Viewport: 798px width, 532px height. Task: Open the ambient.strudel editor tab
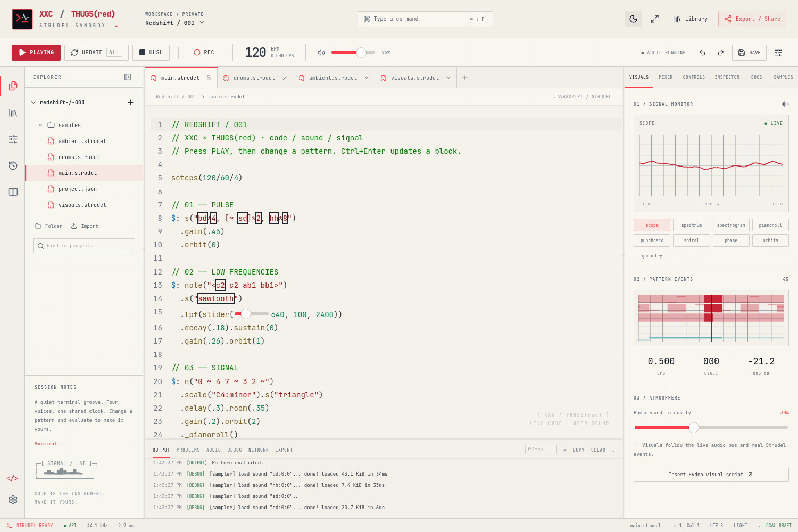[333, 78]
